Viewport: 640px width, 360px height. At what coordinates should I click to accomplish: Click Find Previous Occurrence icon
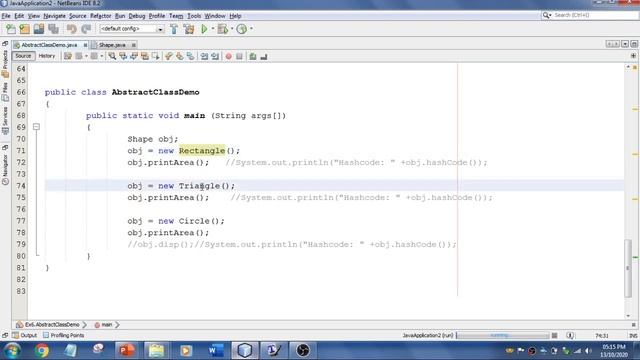(123, 56)
